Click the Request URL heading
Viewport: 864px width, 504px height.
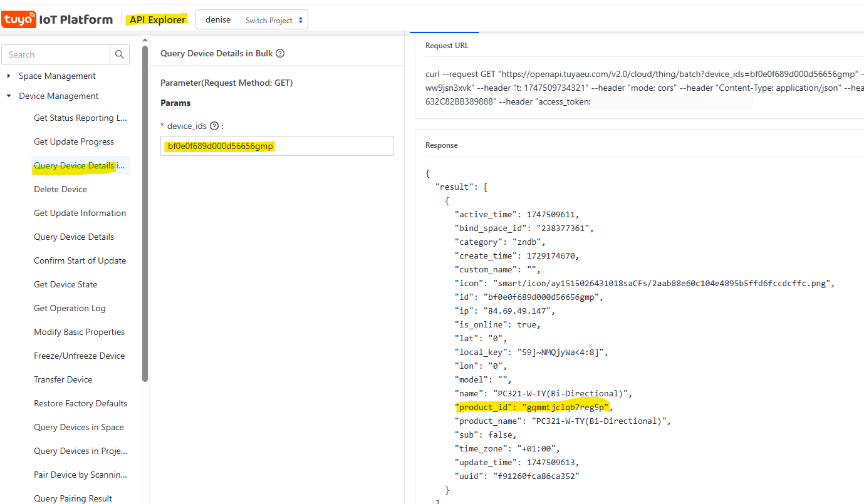[x=447, y=46]
